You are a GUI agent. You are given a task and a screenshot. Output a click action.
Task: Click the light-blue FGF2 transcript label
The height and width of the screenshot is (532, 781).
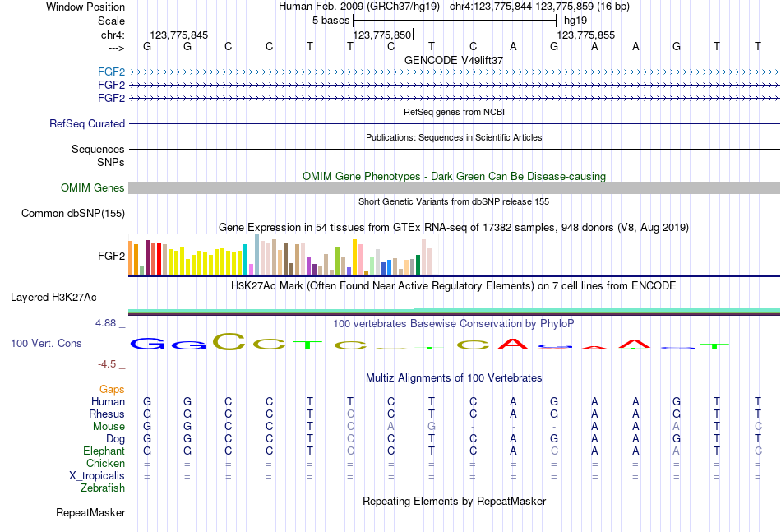point(111,72)
